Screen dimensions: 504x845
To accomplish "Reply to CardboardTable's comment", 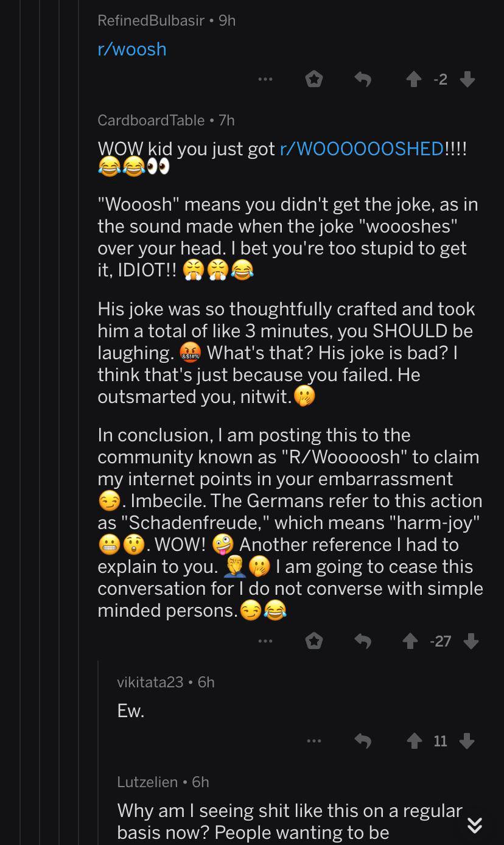I will [363, 641].
